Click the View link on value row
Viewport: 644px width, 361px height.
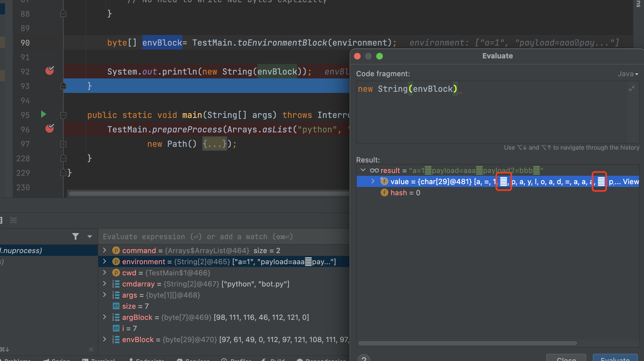pyautogui.click(x=631, y=182)
